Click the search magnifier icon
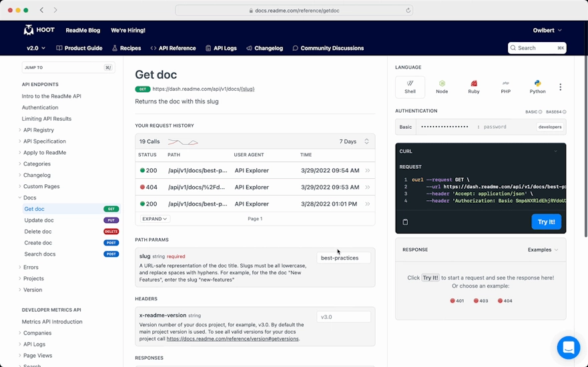 [513, 48]
